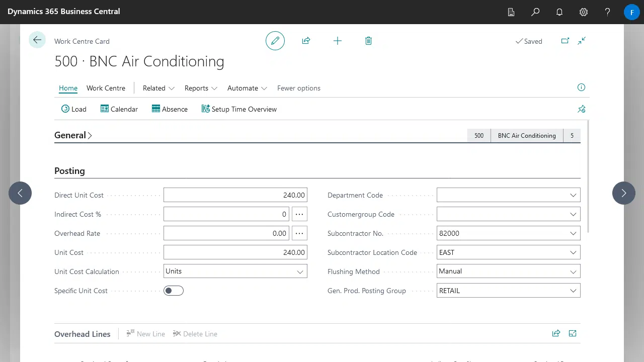Click the plus icon to create new
This screenshot has width=644, height=362.
click(x=338, y=41)
